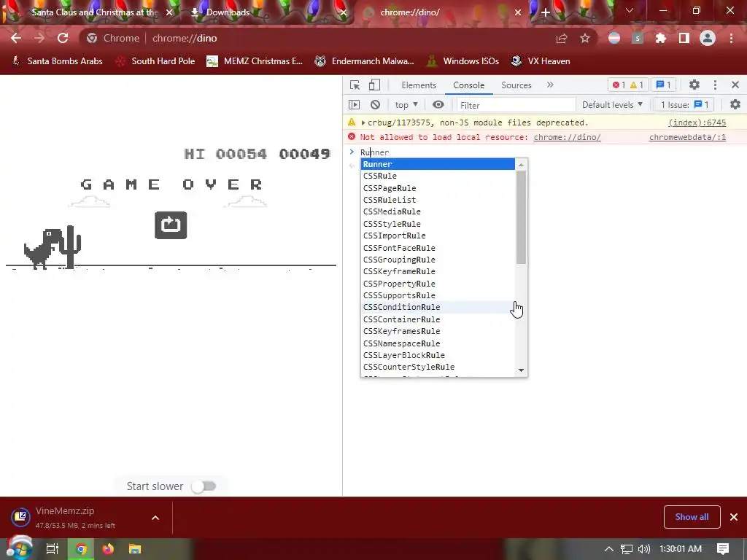Open the side panel icon in toolbar
The width and height of the screenshot is (747, 560).
684,38
